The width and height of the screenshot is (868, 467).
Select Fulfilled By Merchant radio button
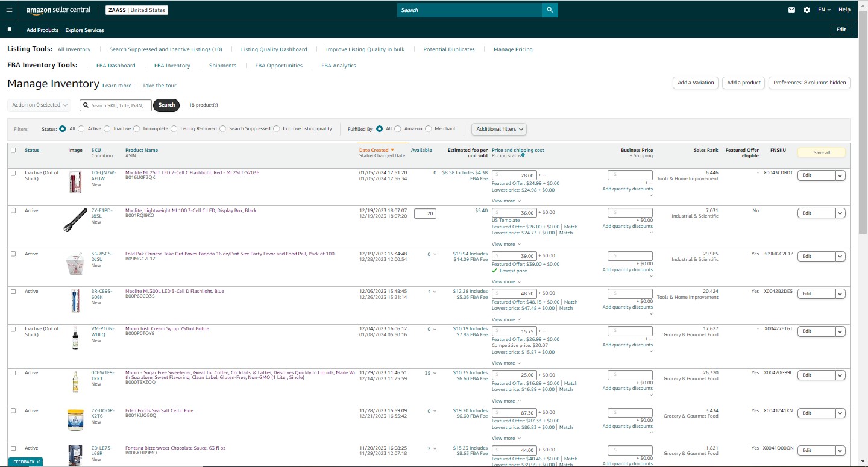tap(429, 129)
